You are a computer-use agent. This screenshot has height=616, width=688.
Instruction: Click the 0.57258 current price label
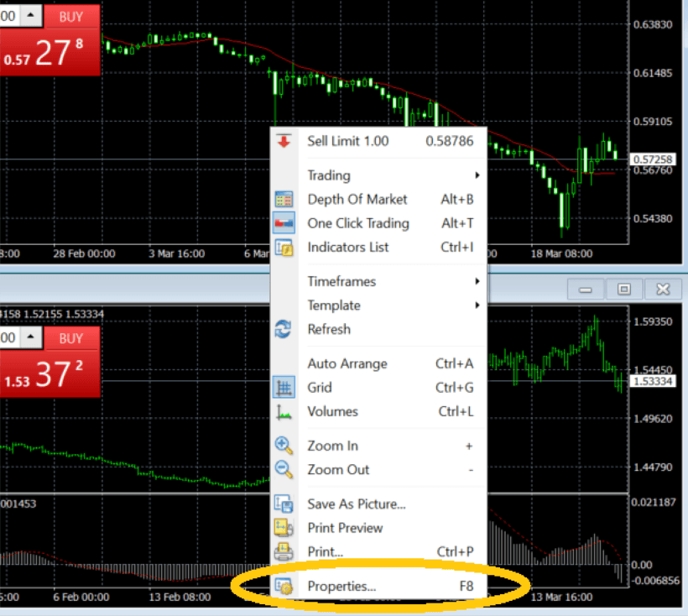653,159
